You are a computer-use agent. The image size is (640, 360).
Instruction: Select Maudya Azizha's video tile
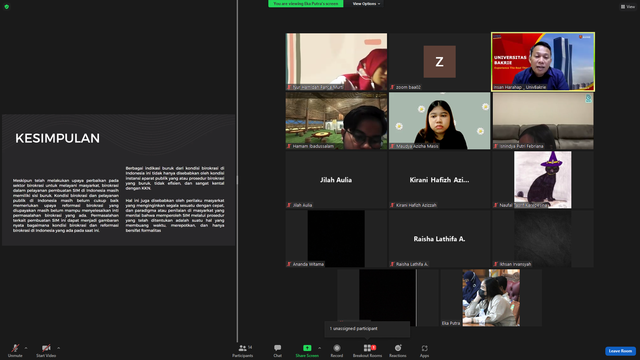439,121
